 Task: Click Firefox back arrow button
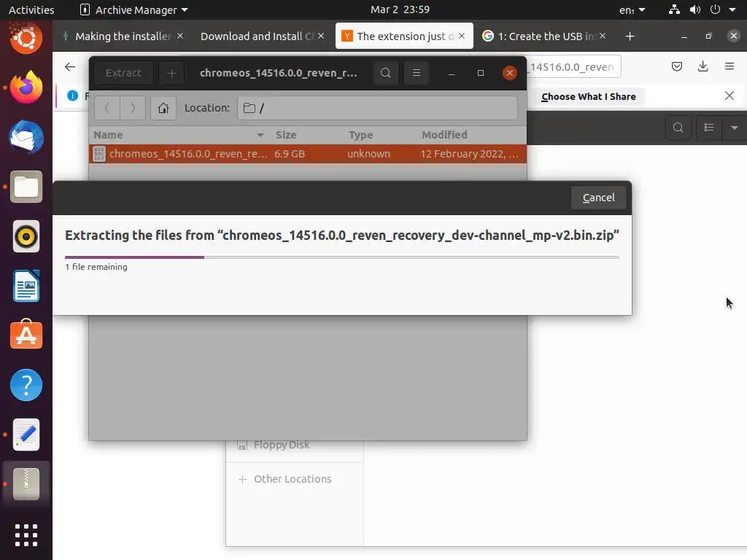(70, 66)
